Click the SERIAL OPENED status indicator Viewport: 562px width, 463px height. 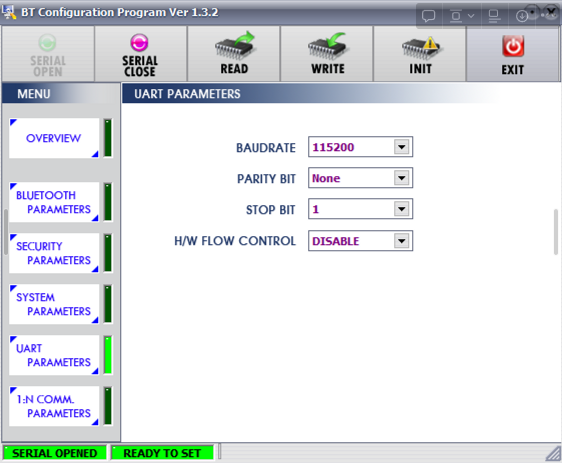click(x=54, y=453)
